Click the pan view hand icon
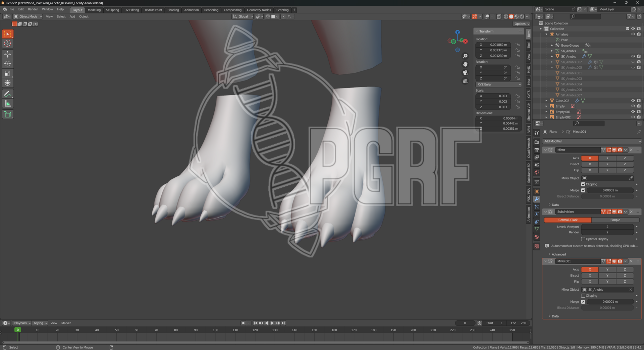The height and width of the screenshot is (350, 644). click(465, 64)
